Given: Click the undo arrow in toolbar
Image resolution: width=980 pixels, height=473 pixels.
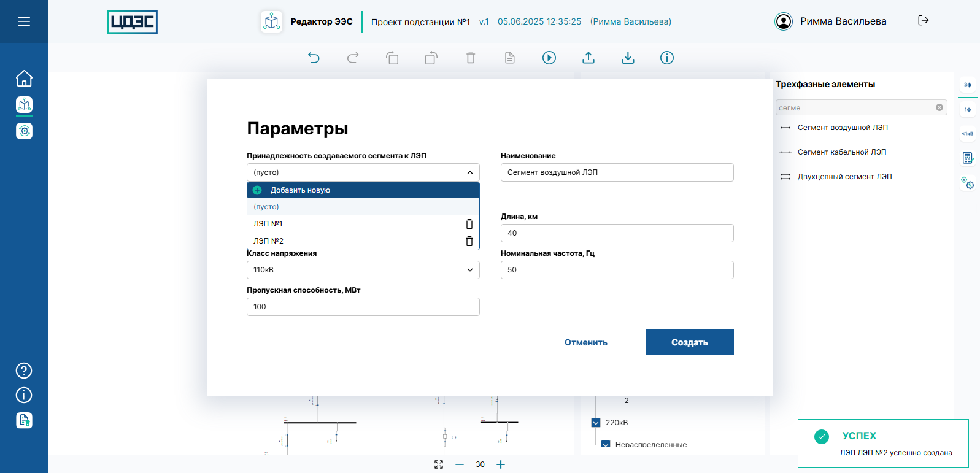Looking at the screenshot, I should click(x=314, y=58).
